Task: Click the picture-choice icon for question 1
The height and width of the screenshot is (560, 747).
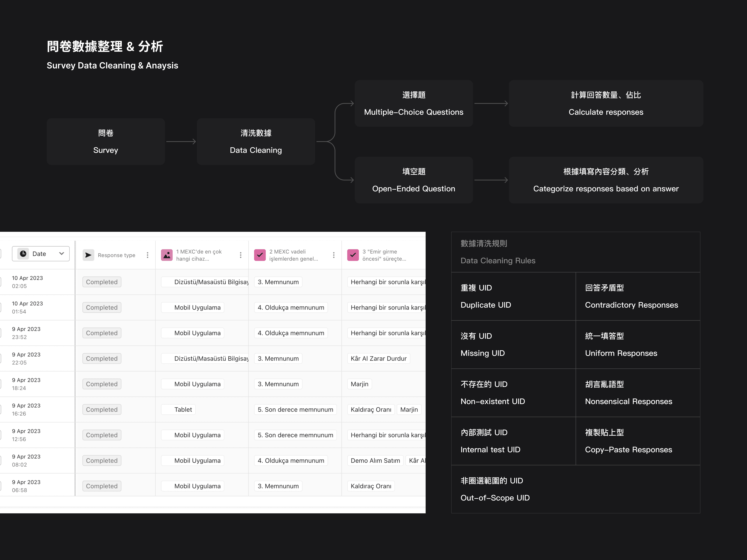Action: (167, 255)
